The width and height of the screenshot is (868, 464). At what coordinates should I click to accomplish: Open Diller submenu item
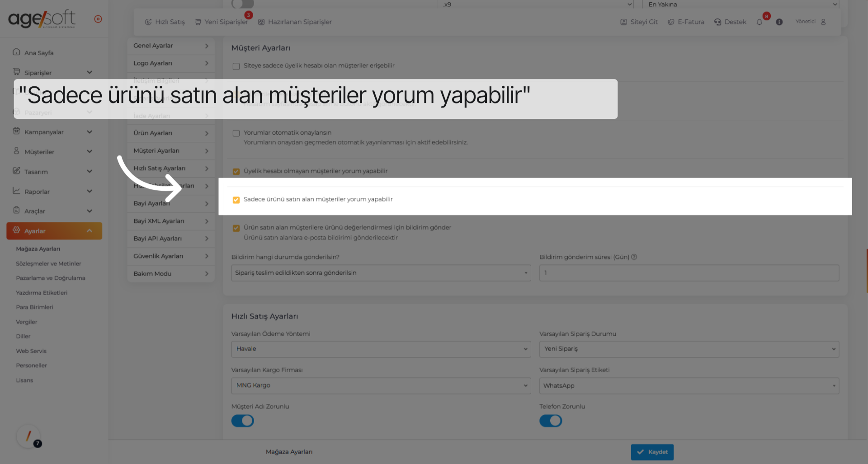pyautogui.click(x=23, y=336)
